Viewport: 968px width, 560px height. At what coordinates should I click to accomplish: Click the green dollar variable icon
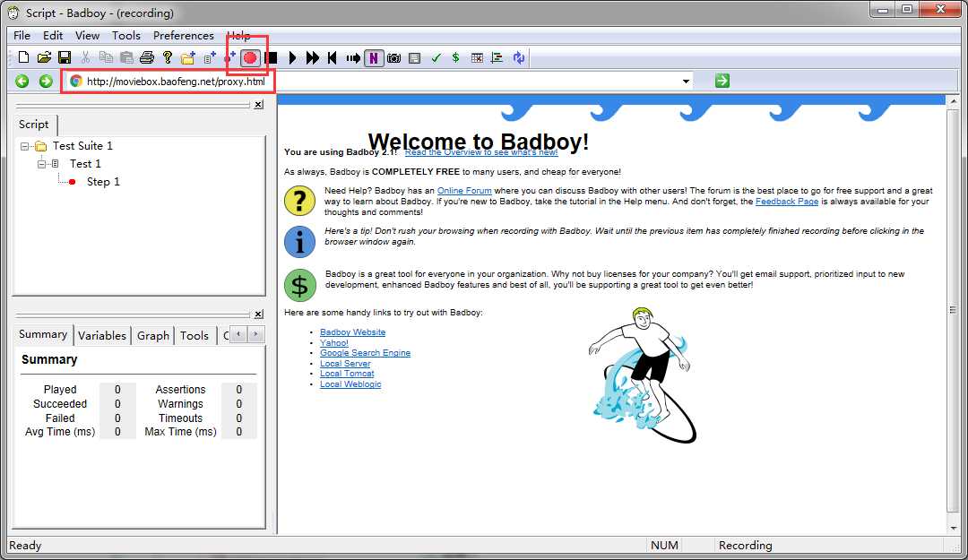pos(455,58)
